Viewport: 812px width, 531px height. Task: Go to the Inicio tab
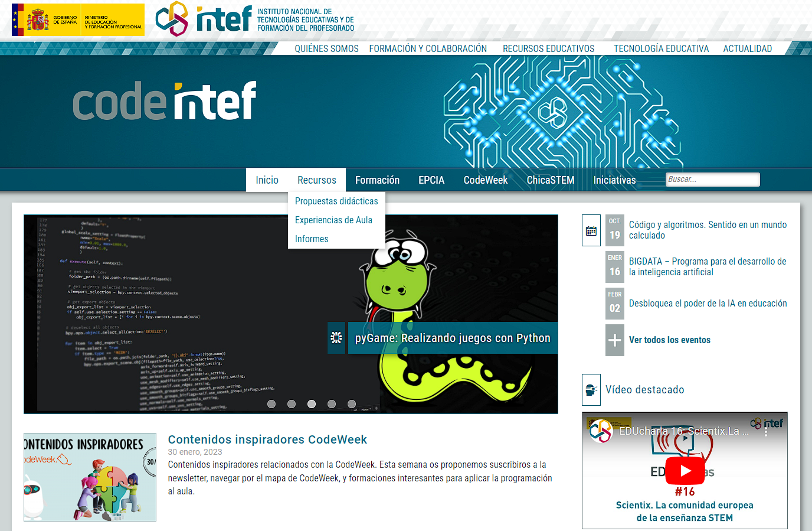coord(267,180)
